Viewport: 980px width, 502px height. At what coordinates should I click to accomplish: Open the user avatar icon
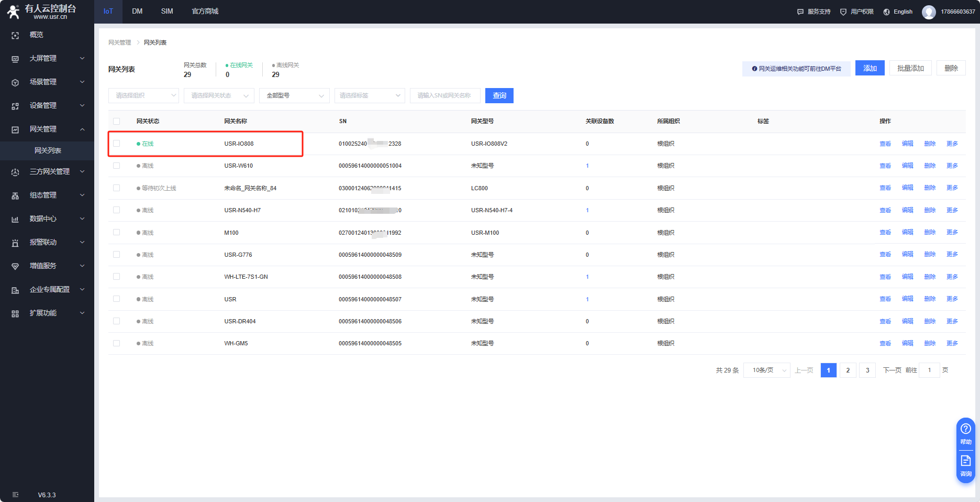tap(929, 12)
